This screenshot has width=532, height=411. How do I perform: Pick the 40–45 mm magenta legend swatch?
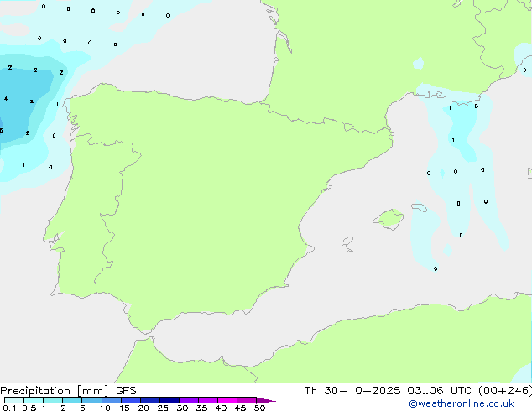pos(227,400)
